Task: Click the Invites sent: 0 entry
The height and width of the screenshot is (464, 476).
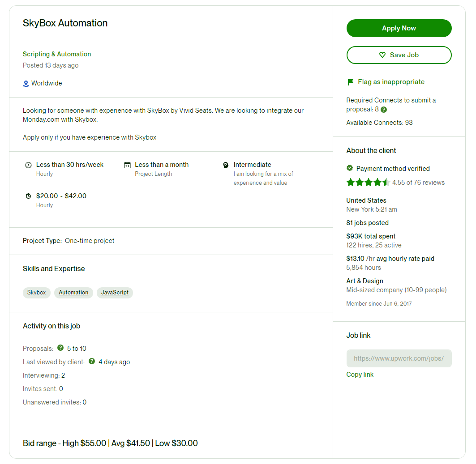Action: point(43,389)
